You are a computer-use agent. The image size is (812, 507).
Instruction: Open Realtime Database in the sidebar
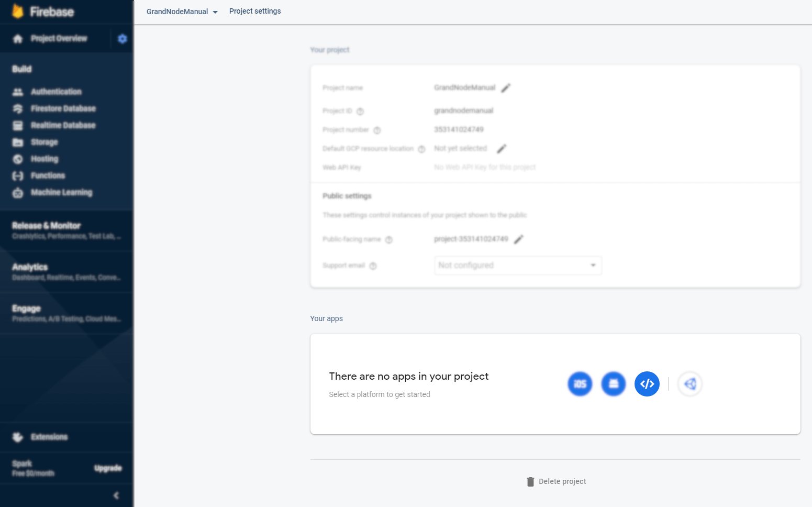point(63,125)
